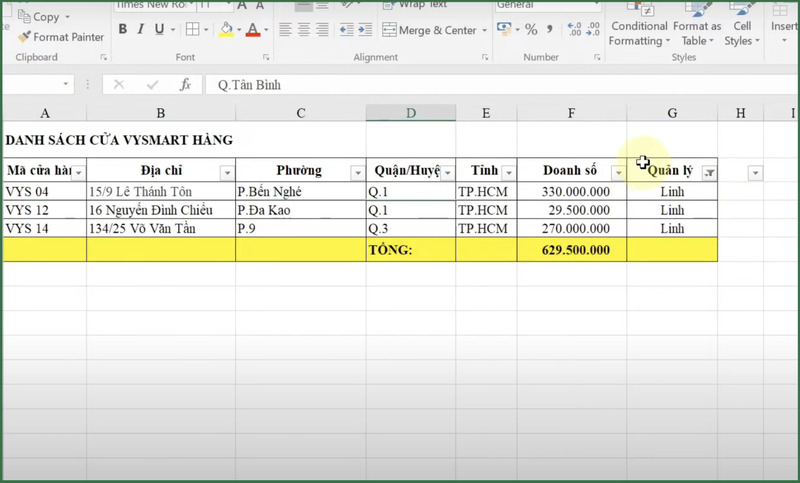Toggle Italic formatting
Image resolution: width=800 pixels, height=483 pixels.
[x=142, y=30]
